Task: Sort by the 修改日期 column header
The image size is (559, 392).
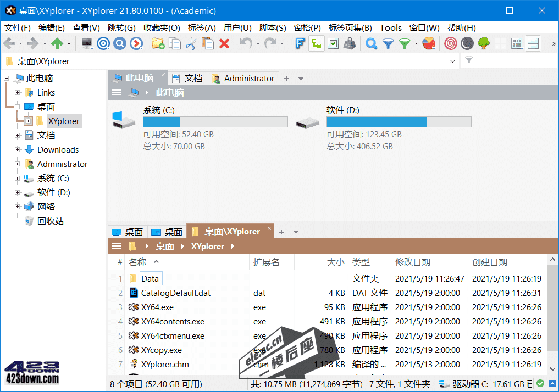Action: pos(412,262)
